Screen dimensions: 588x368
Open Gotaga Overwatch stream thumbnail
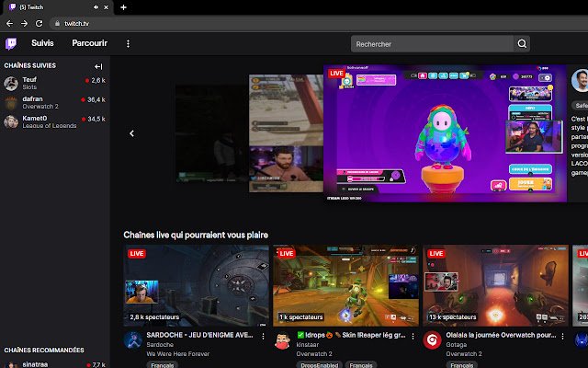pyautogui.click(x=495, y=285)
